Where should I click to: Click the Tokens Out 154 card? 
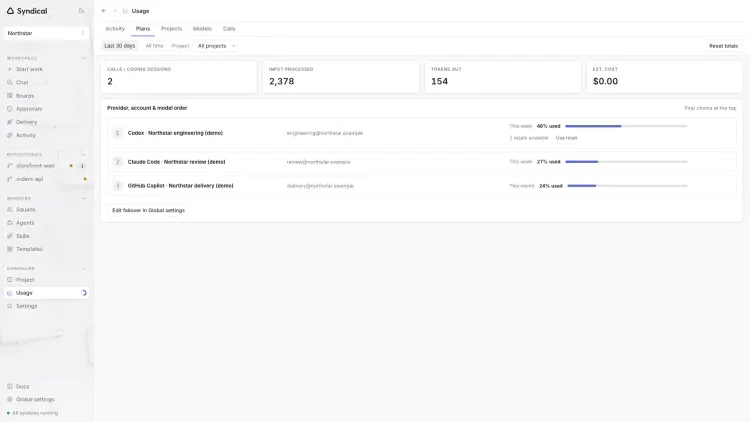point(503,77)
